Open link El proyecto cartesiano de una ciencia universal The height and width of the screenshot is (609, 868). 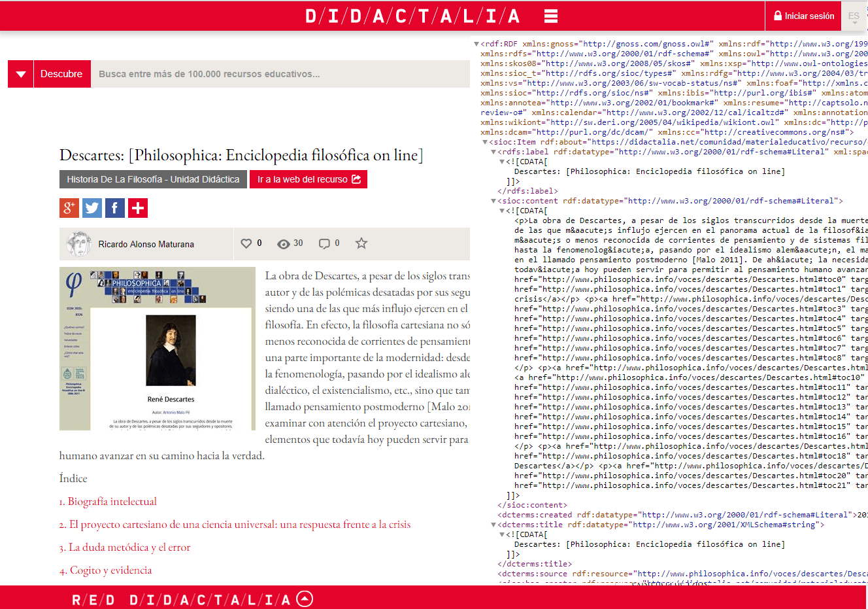235,525
